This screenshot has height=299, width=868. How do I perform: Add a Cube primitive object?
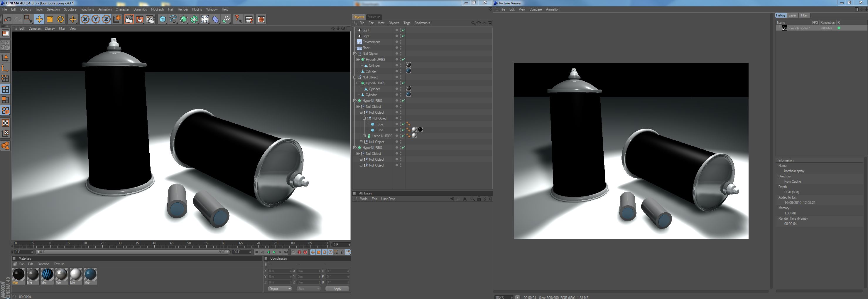click(162, 19)
